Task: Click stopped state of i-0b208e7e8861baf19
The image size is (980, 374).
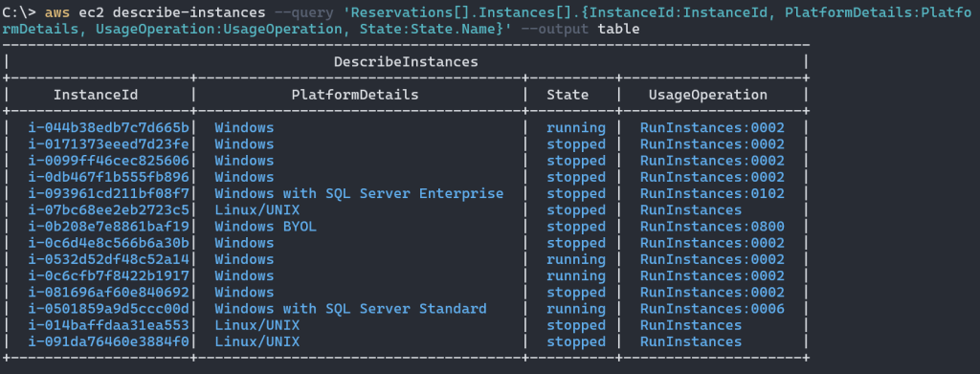Action: [x=576, y=227]
